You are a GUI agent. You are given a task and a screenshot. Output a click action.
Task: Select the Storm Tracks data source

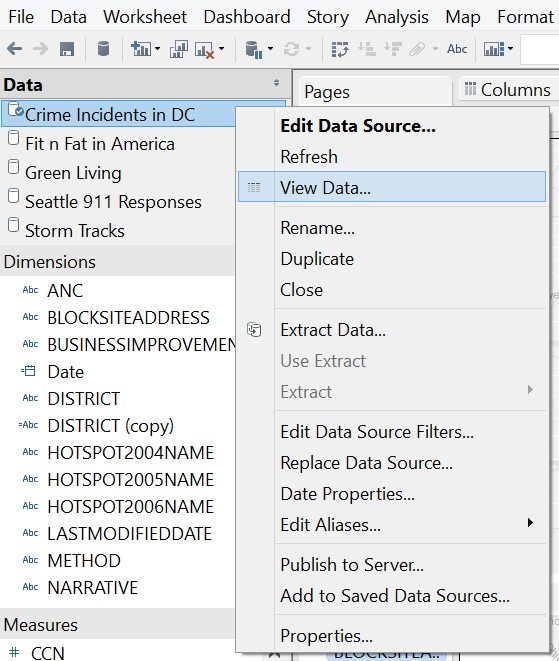pyautogui.click(x=75, y=231)
